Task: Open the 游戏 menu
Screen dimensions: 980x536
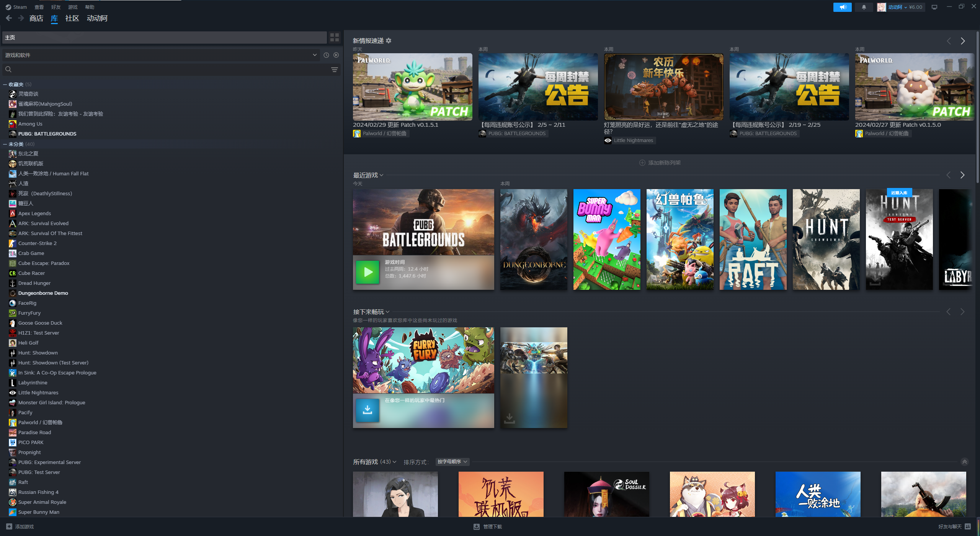Action: [73, 7]
